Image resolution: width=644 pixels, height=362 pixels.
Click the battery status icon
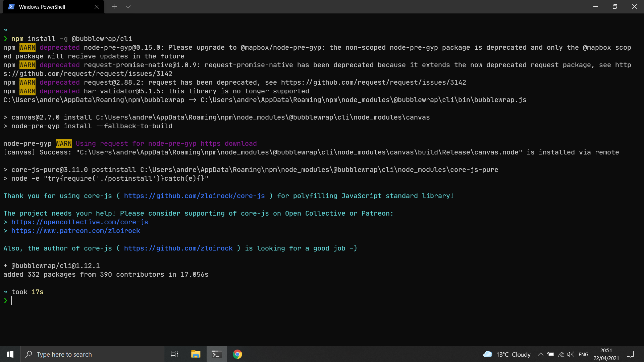(x=551, y=354)
